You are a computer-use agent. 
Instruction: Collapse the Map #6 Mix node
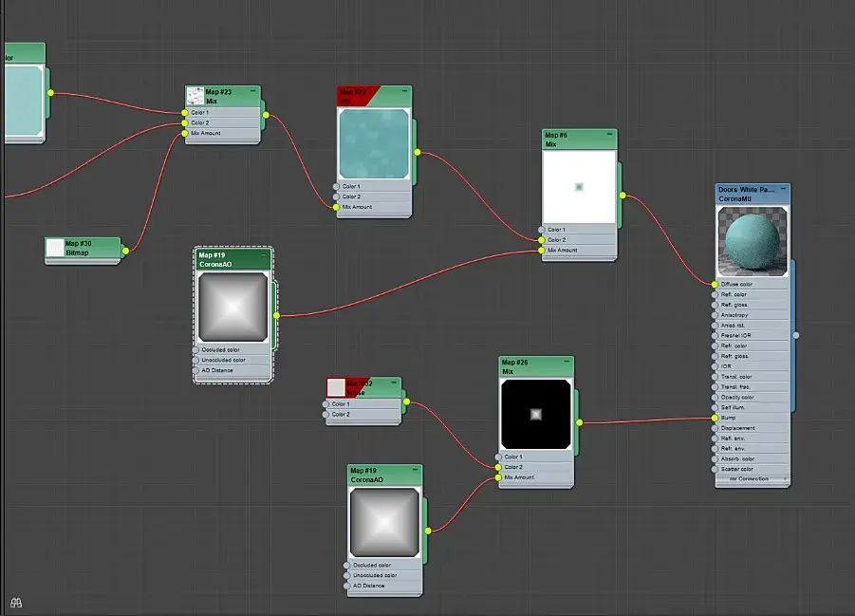(609, 134)
